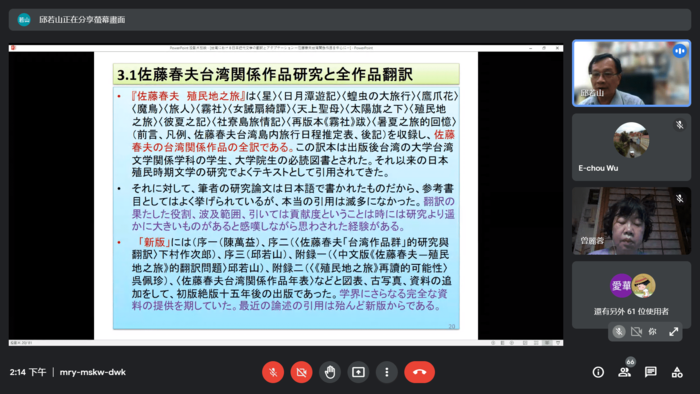
Task: Expand self-view with the arrows icon
Action: tap(673, 332)
